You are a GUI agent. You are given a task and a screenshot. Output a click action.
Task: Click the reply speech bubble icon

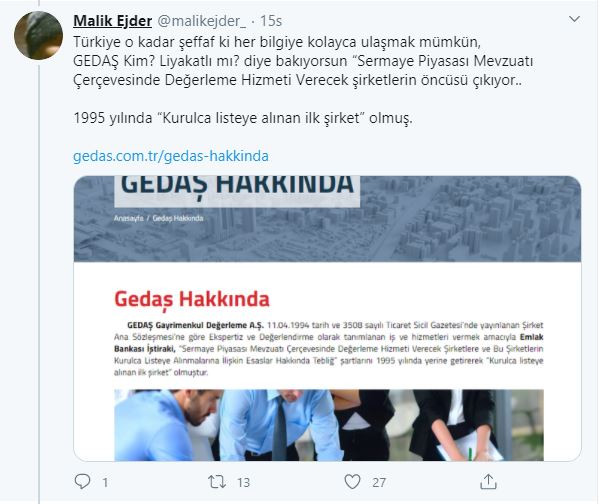[82, 481]
